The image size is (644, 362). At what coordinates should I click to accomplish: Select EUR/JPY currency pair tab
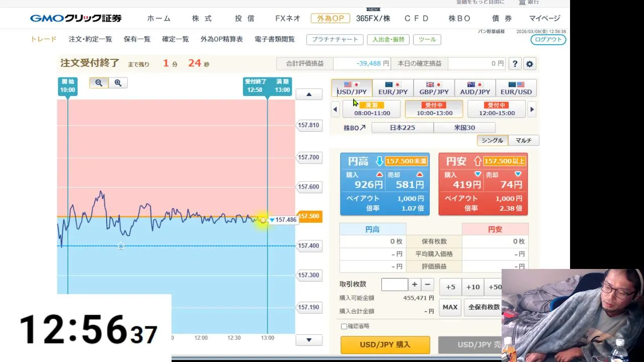pyautogui.click(x=393, y=88)
